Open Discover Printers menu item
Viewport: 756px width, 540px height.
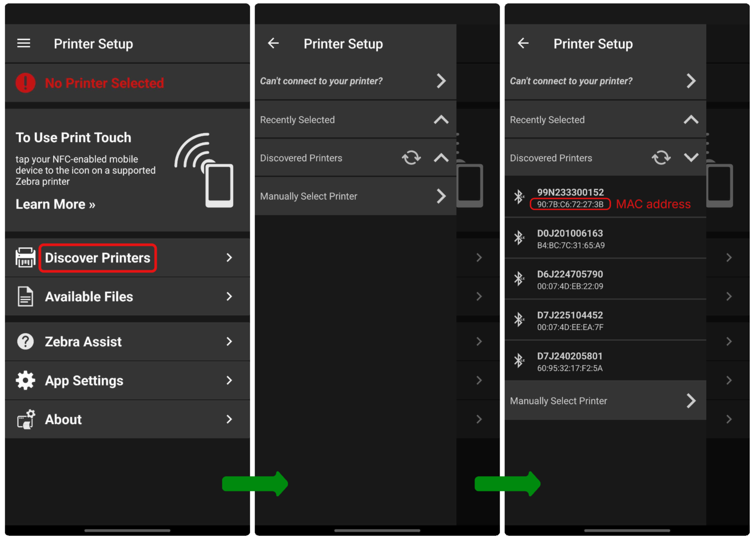tap(128, 258)
